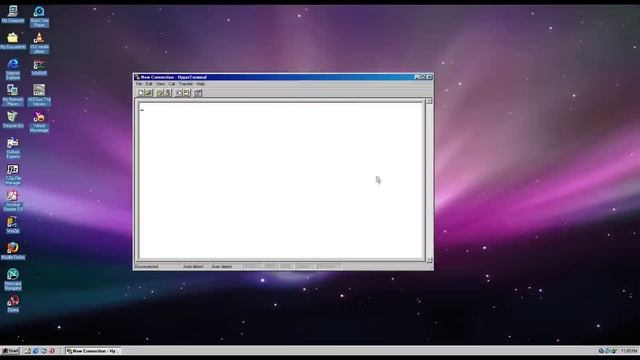Select the My Network Places desktop icon
The width and height of the screenshot is (640, 360).
click(13, 95)
